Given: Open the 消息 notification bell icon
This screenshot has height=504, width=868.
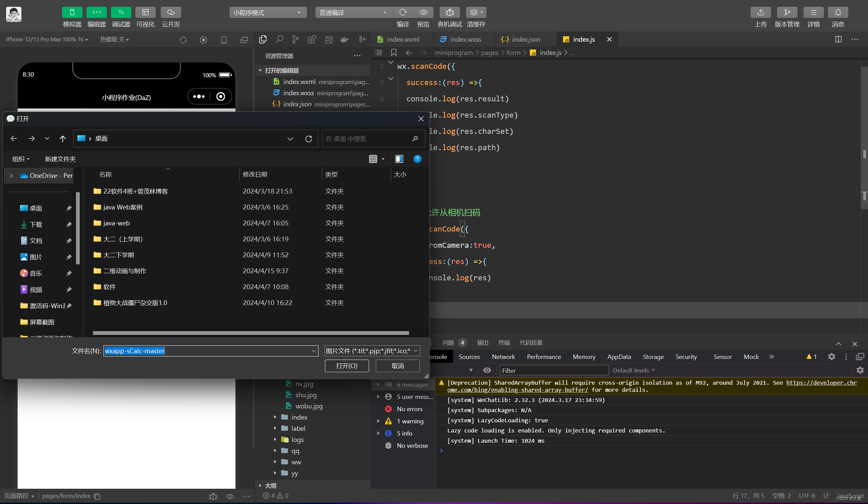Looking at the screenshot, I should [838, 13].
